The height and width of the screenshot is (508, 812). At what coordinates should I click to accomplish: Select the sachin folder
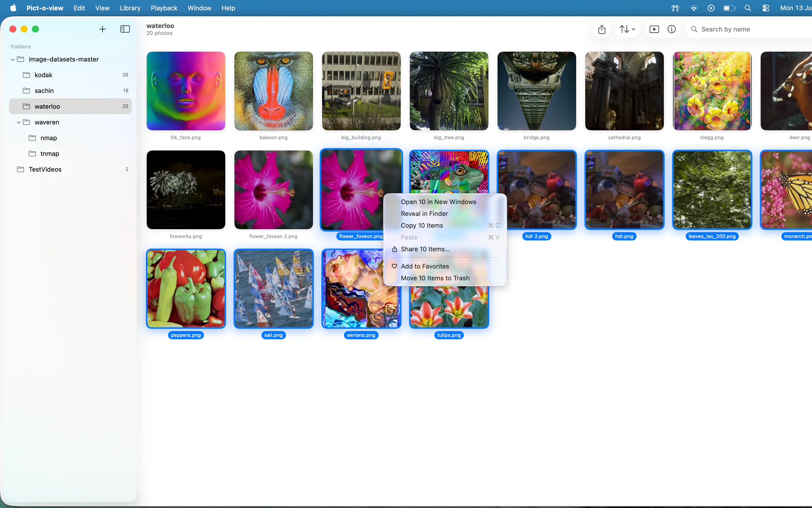[70, 91]
